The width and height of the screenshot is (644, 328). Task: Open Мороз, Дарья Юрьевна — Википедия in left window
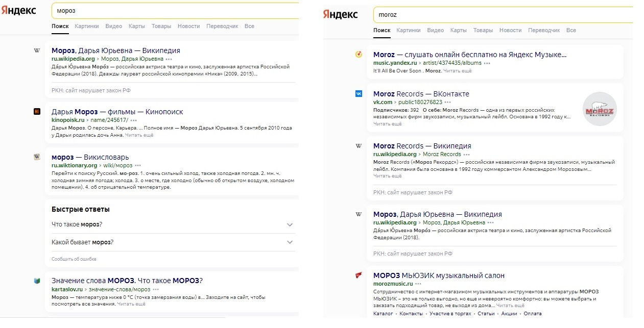[116, 51]
